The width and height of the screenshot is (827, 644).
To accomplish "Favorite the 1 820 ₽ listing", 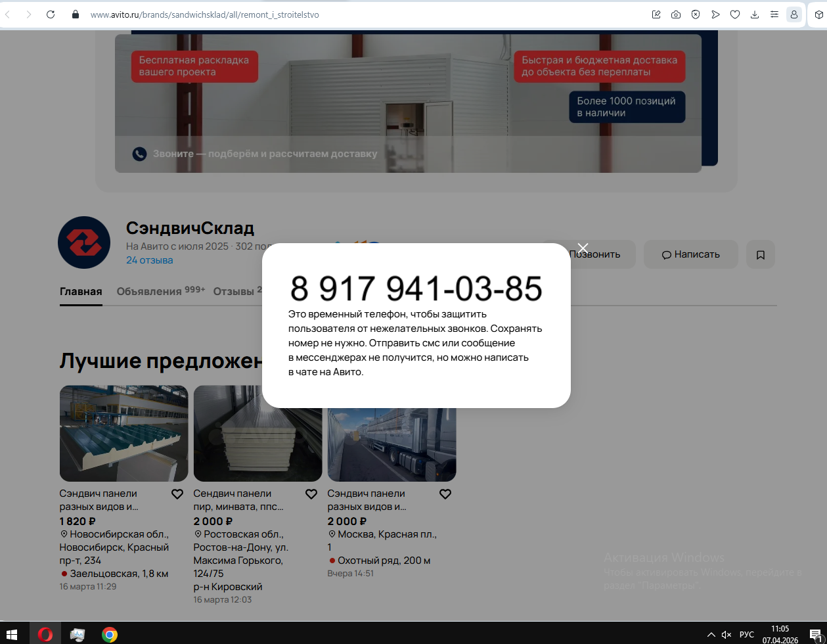I will 177,494.
